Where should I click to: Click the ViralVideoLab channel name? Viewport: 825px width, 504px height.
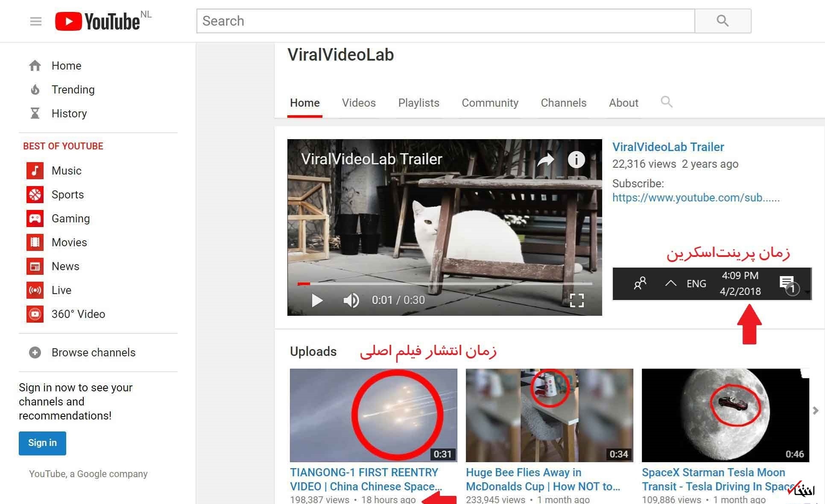341,55
